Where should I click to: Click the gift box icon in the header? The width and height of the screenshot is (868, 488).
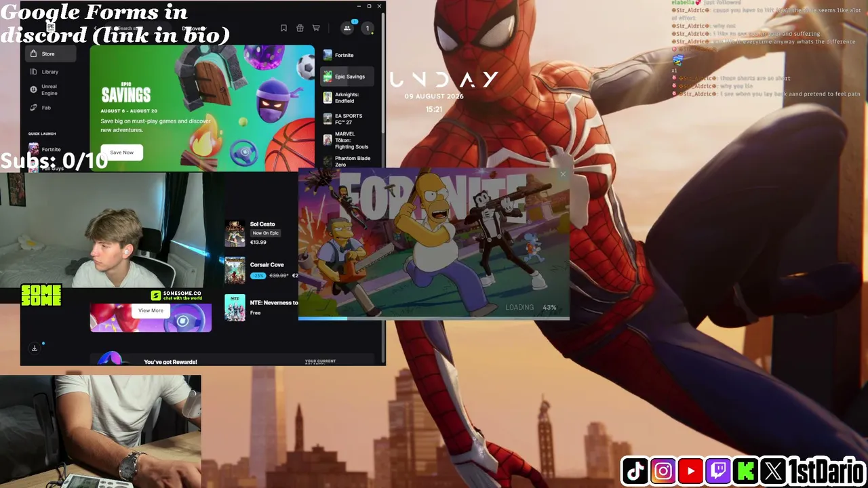pos(300,28)
